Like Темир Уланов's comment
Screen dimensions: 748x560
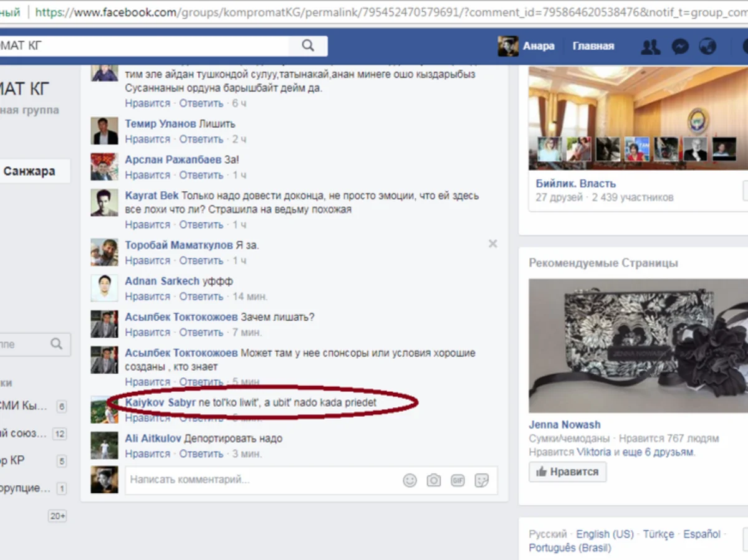pyautogui.click(x=148, y=139)
